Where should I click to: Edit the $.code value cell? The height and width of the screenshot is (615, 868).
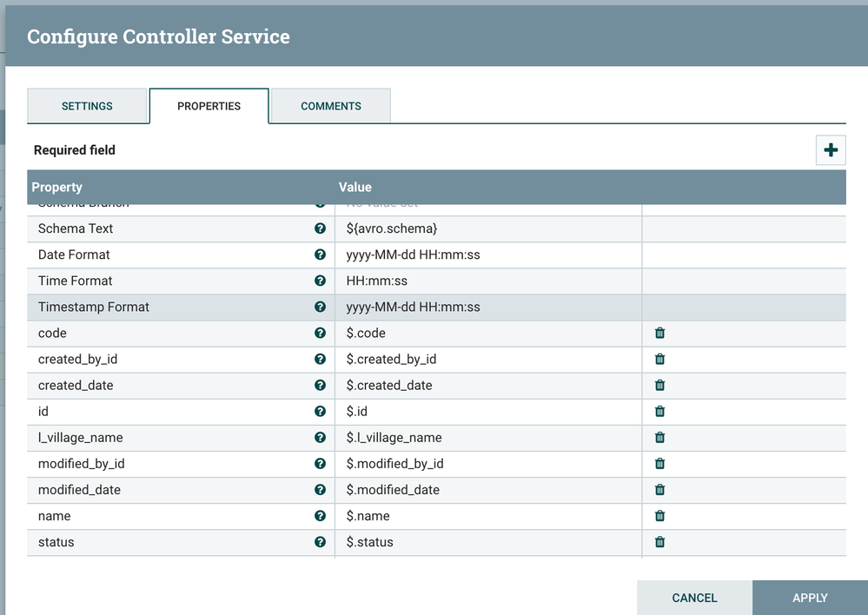[x=488, y=333]
